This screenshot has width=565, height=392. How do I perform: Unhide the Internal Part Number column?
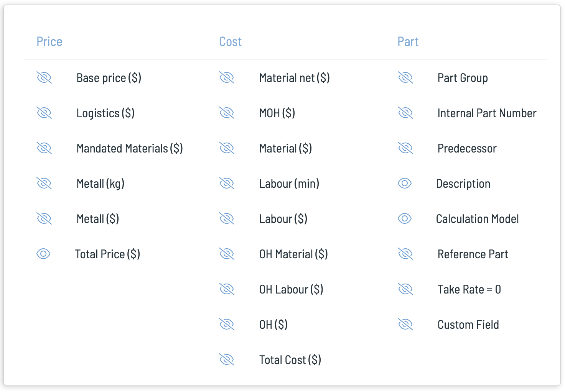click(405, 113)
